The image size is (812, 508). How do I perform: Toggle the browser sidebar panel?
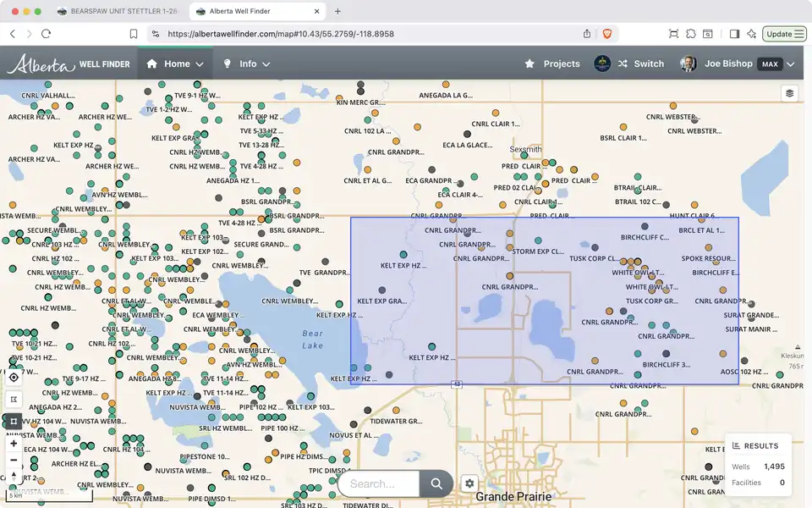tap(734, 34)
